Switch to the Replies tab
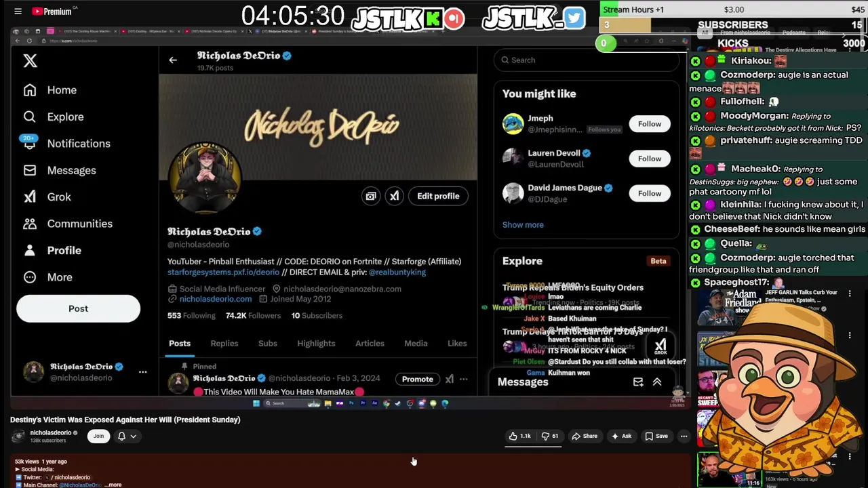The height and width of the screenshot is (488, 868). point(224,343)
